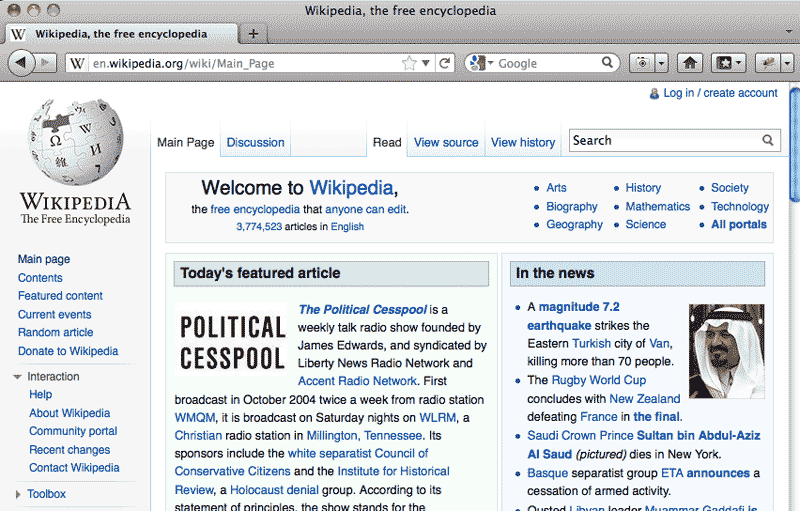Select the Wikipedia browser tab

point(121,34)
